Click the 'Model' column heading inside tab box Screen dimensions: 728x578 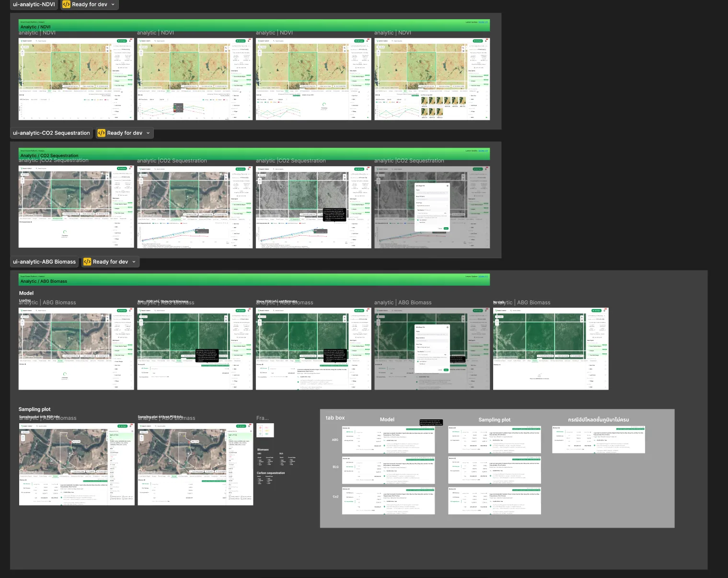pyautogui.click(x=387, y=419)
